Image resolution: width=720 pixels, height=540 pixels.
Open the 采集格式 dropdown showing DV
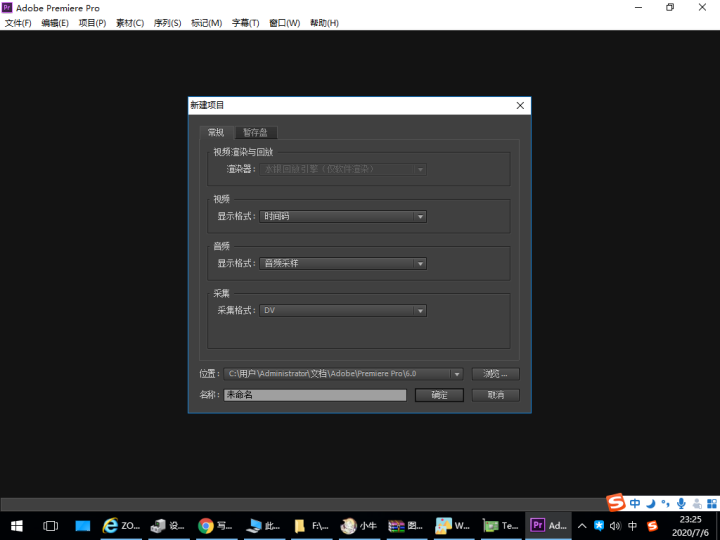click(x=343, y=310)
